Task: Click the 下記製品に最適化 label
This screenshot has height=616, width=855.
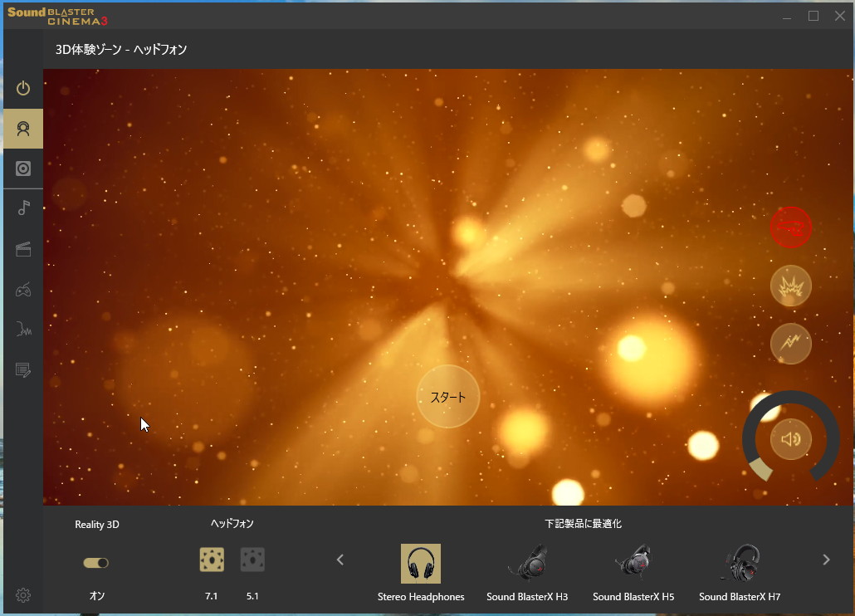Action: tap(583, 523)
